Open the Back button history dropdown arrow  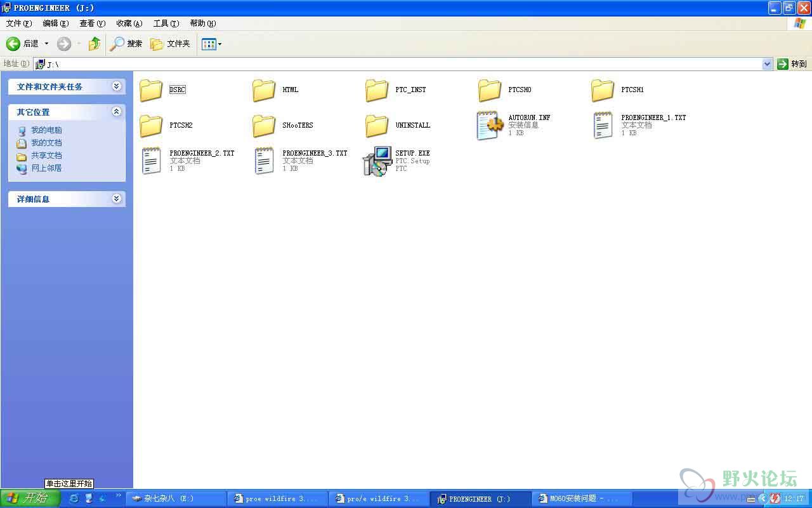tap(46, 44)
